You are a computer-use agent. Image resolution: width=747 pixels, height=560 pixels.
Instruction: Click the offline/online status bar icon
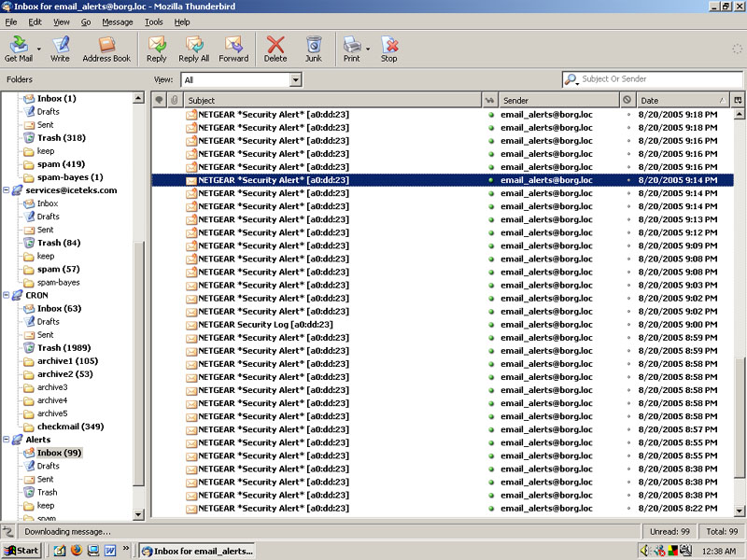8,531
